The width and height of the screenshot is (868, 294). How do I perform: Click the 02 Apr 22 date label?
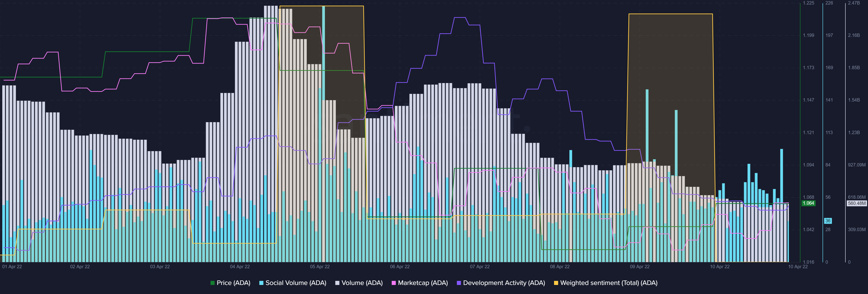80,267
